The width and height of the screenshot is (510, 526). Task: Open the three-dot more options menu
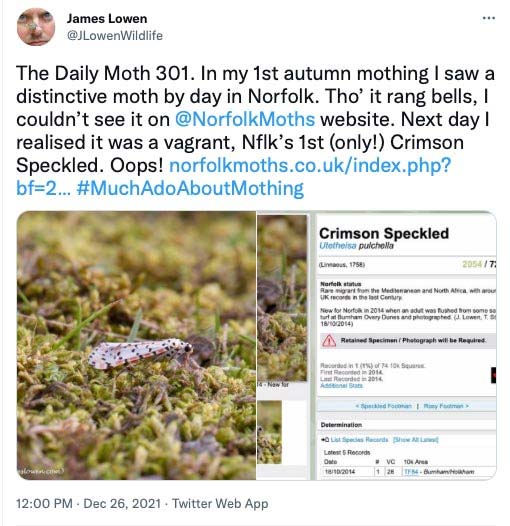click(489, 18)
